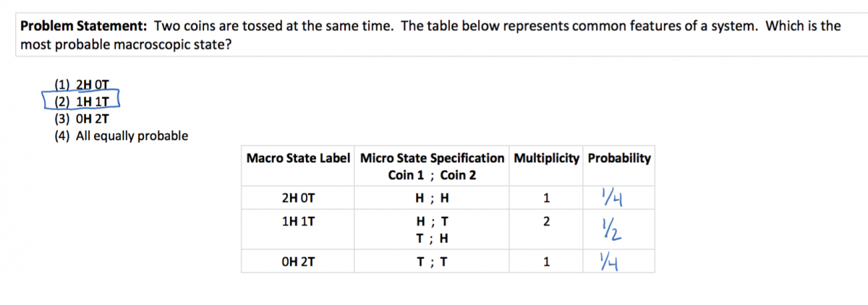Click the 0H 2T cell in the table
Viewport: 868px width, 305px height.
298,262
